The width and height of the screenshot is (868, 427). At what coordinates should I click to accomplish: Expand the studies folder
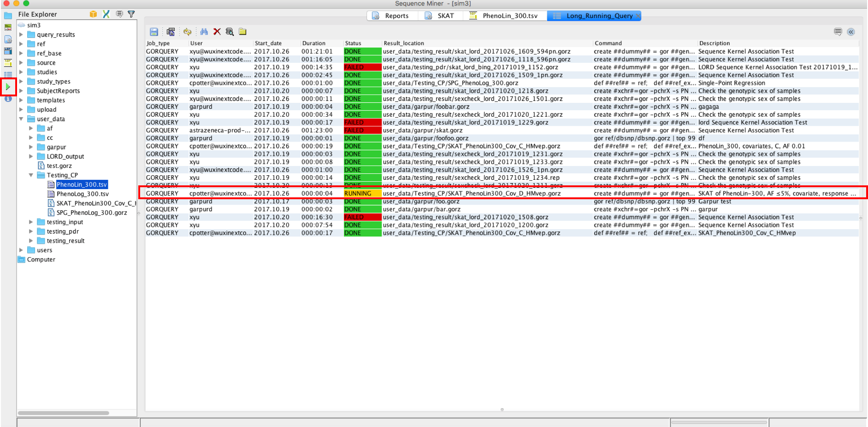pyautogui.click(x=21, y=72)
